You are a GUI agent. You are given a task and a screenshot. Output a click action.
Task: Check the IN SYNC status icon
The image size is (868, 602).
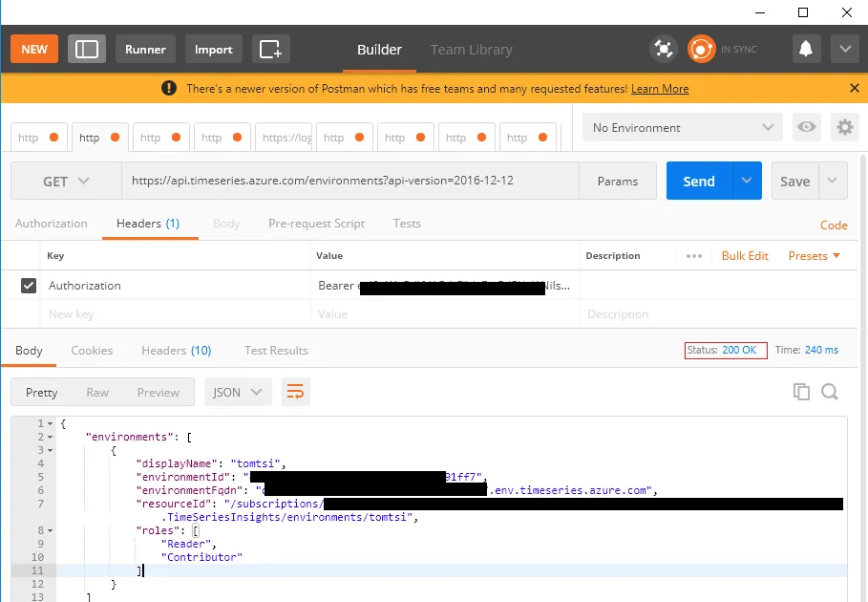pos(702,50)
